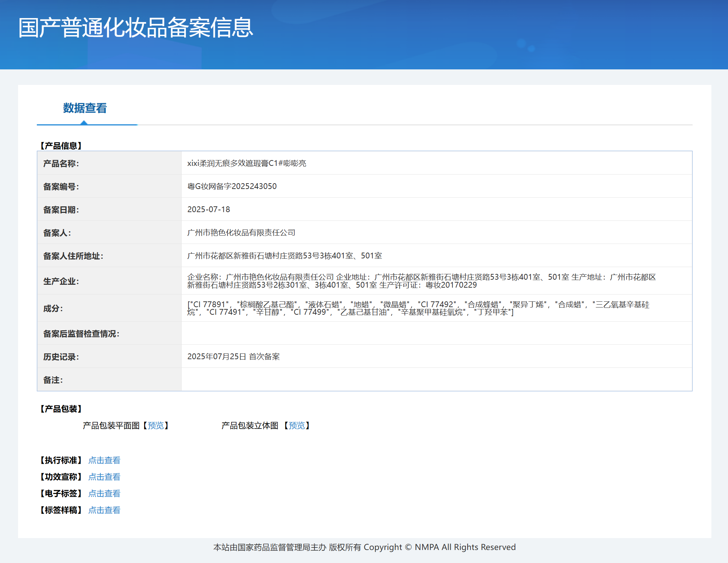Click 点击查看 next to 功效宣称
The width and height of the screenshot is (728, 563).
pos(104,477)
